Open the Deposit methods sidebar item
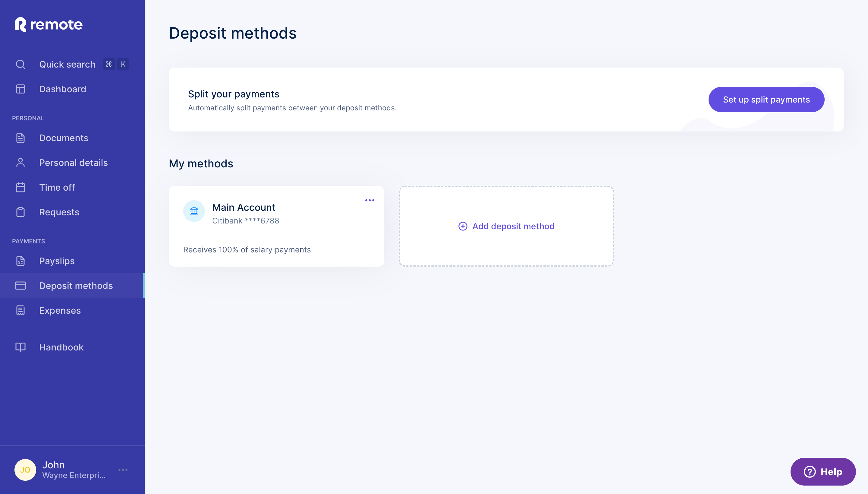Screen dimensions: 868x494 [x=76, y=286]
